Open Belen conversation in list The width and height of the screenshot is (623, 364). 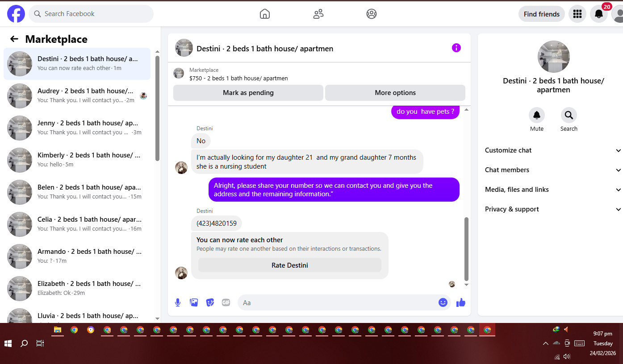[77, 192]
